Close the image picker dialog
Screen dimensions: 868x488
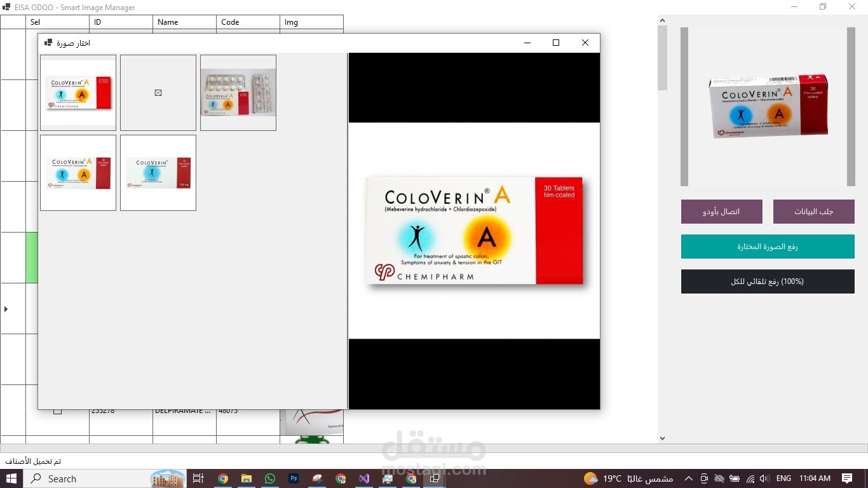coord(585,43)
